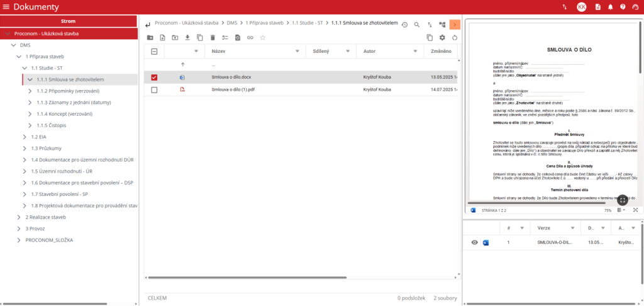Select the Strom tab in the left panel
Image resolution: width=644 pixels, height=306 pixels.
pos(69,21)
